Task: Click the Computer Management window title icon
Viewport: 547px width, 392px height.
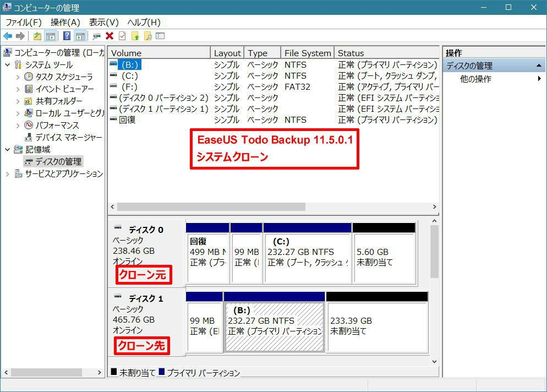Action: pos(7,7)
